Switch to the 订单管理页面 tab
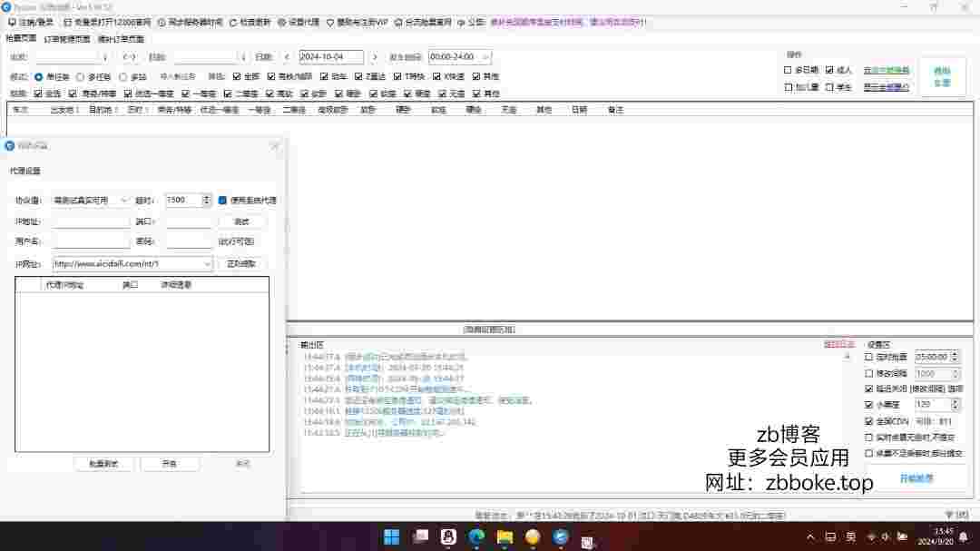 pyautogui.click(x=67, y=39)
